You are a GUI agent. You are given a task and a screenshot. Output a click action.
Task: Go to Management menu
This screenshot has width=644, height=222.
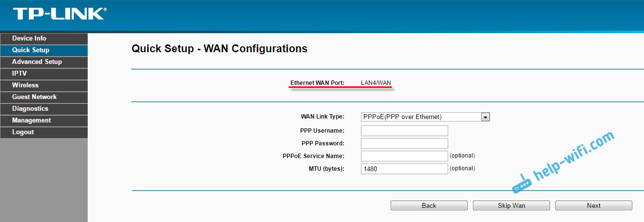(x=32, y=121)
